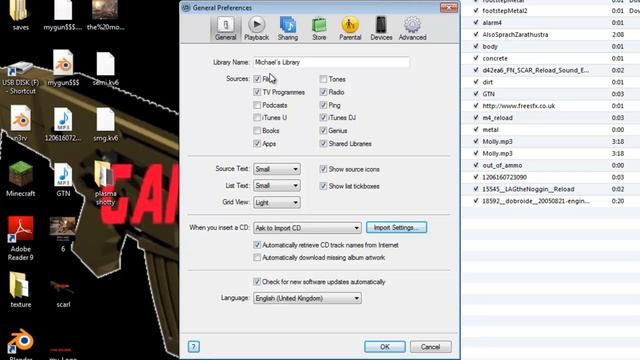
Task: Untick the concrete track tickbox
Action: click(476, 58)
